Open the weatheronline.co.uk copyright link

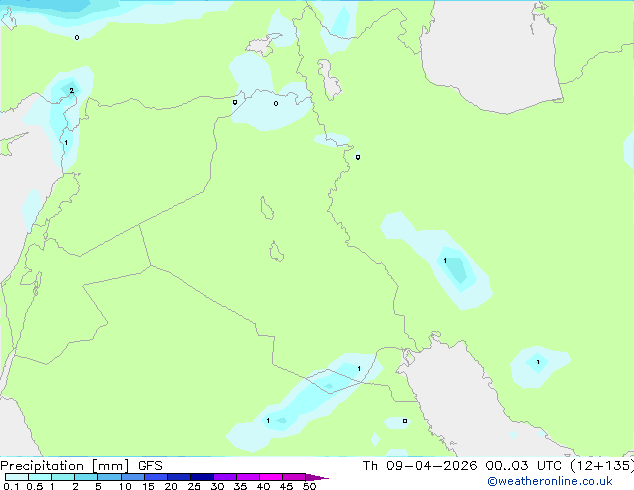(x=550, y=481)
